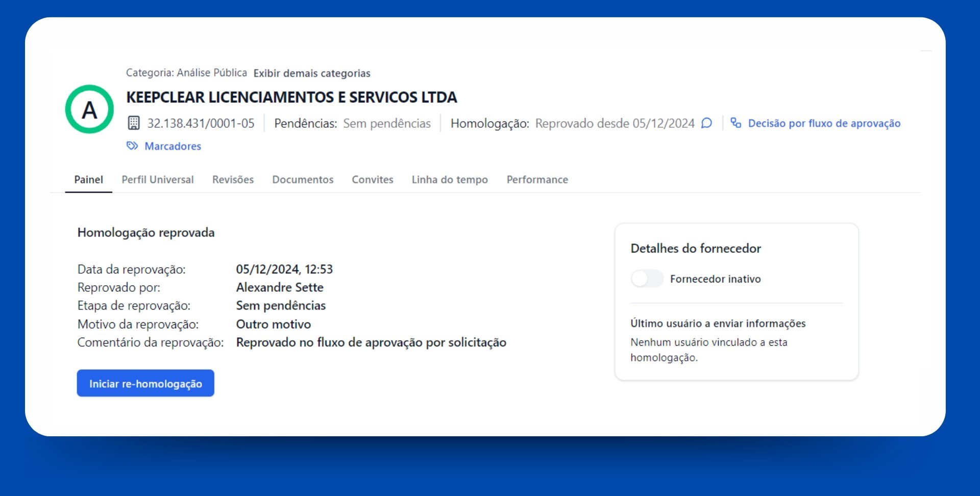Screen dimensions: 980x496
Task: Switch to the Performance tab
Action: click(x=537, y=180)
